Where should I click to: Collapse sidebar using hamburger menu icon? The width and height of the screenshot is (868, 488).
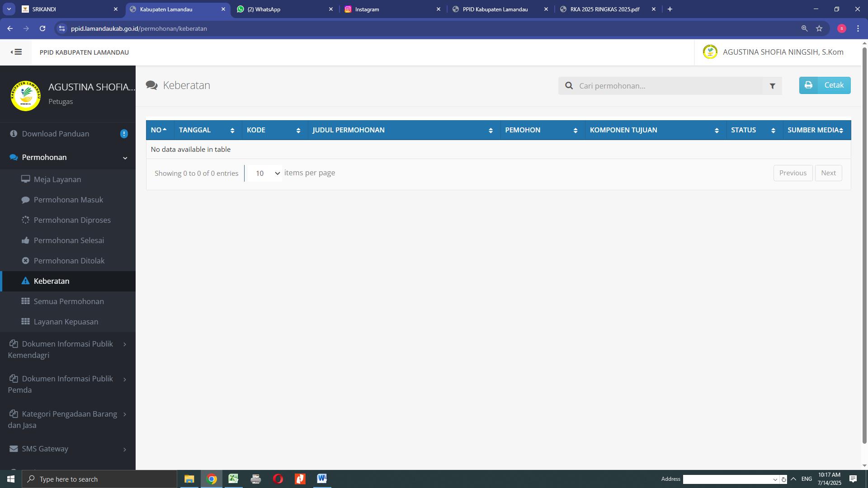pos(16,52)
